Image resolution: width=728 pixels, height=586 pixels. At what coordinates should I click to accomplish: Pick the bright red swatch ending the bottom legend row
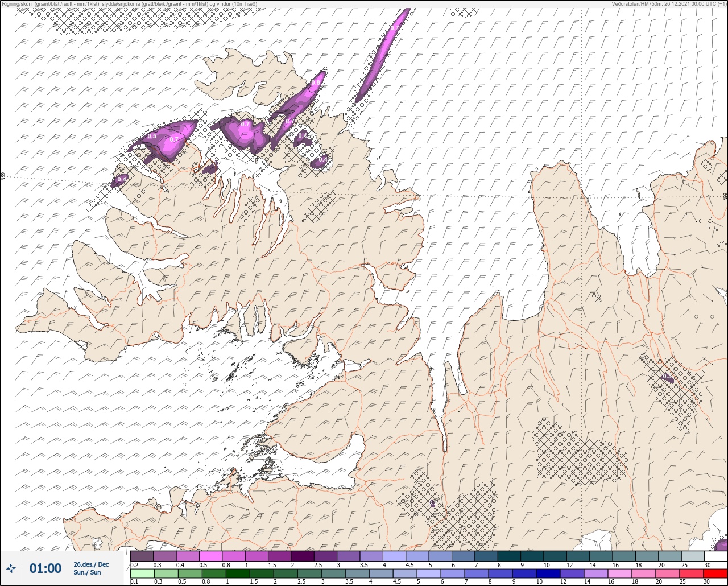tap(715, 573)
